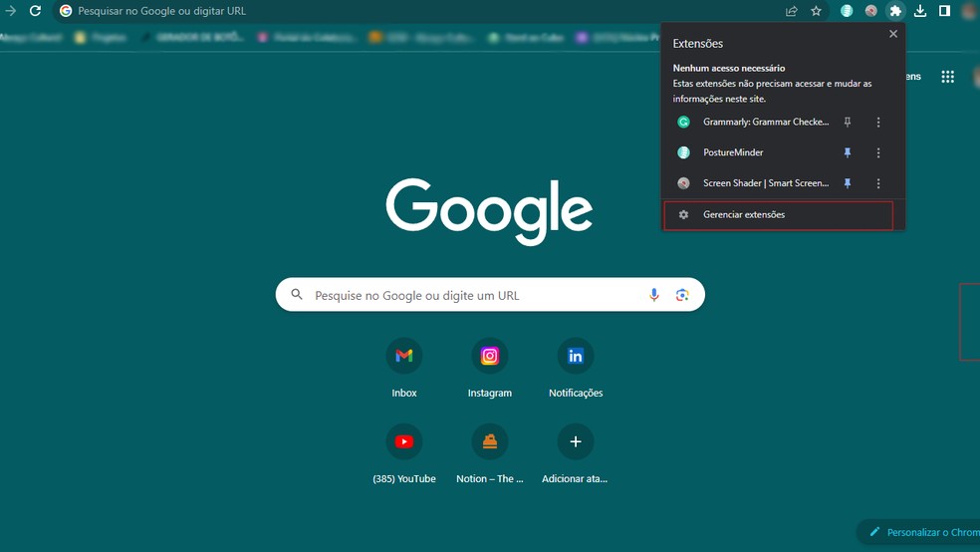This screenshot has height=552, width=980.
Task: Click the share page icon in address bar
Action: pos(791,11)
